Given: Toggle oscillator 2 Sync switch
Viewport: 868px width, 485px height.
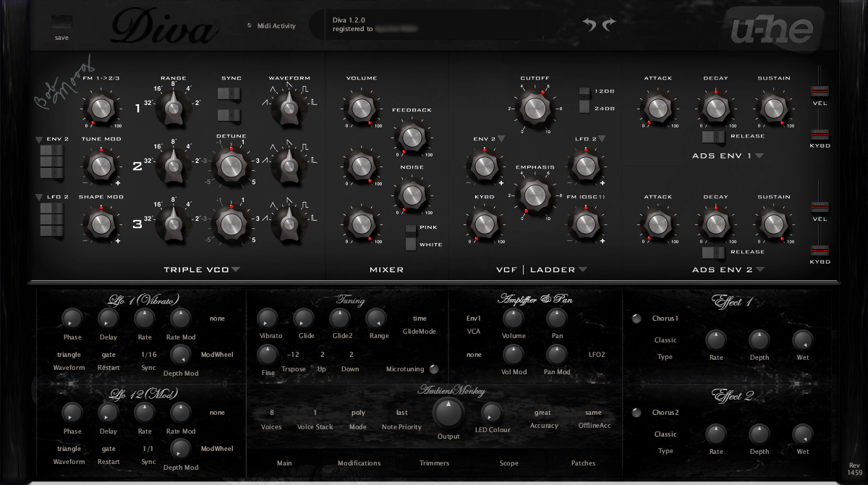Looking at the screenshot, I should [229, 94].
